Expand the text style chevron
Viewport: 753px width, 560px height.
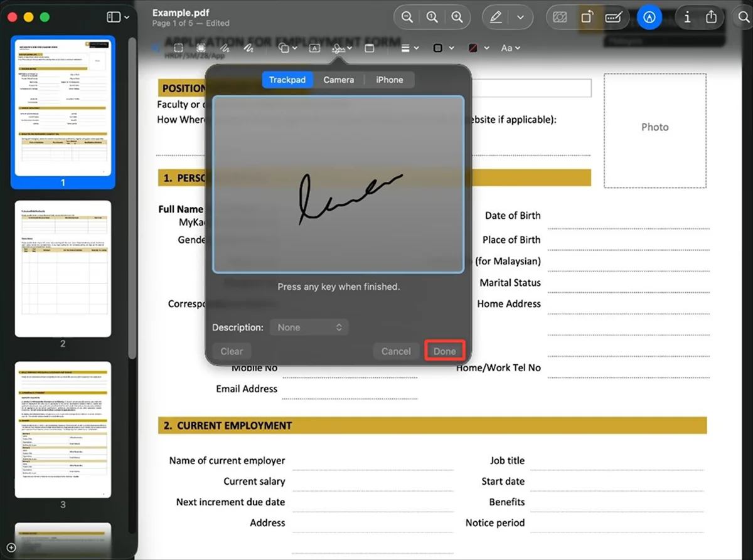518,48
